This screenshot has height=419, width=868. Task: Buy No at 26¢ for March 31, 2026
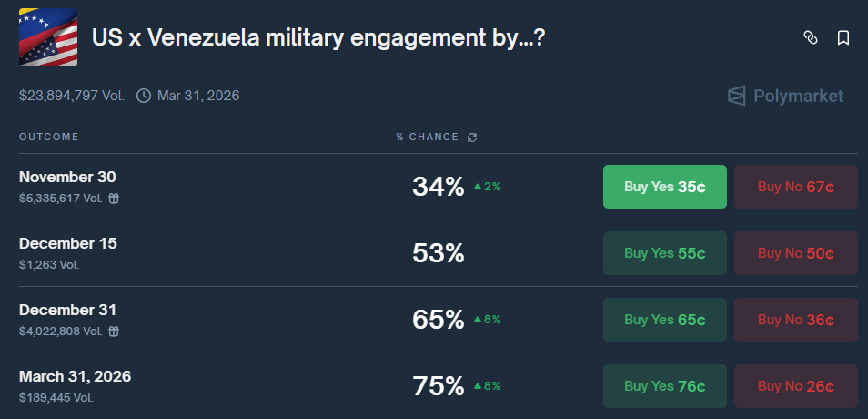(x=795, y=386)
